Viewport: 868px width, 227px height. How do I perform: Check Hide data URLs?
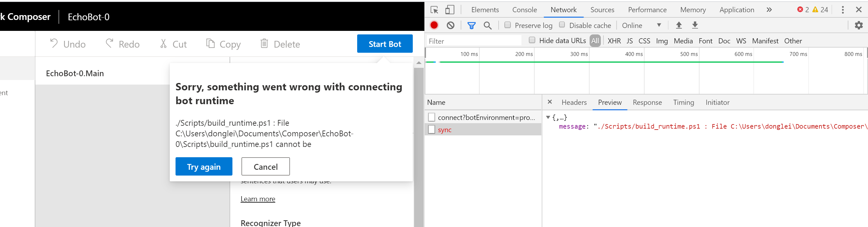coord(532,41)
